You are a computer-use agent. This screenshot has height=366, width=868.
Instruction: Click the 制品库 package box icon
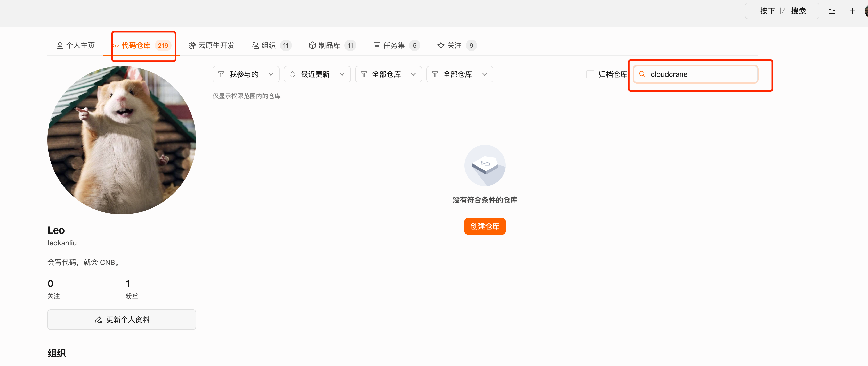(x=312, y=45)
